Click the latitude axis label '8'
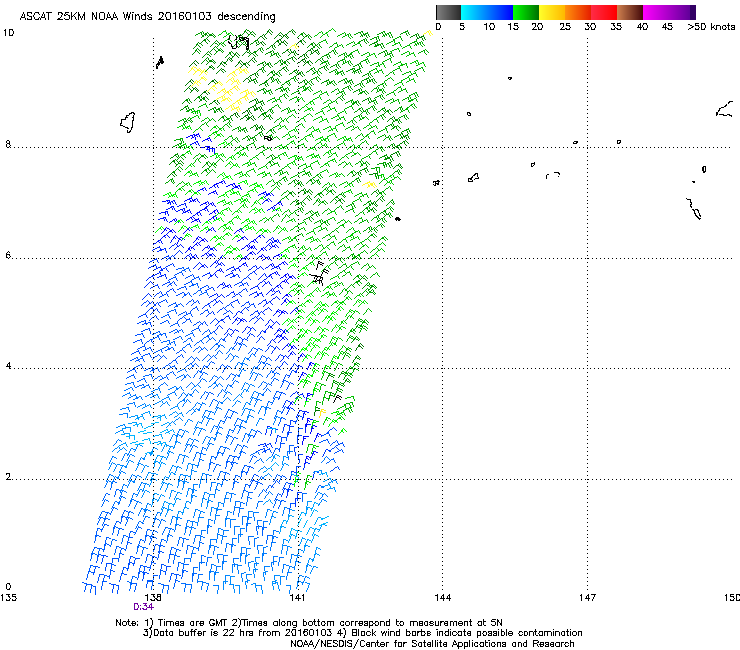 click(8, 144)
